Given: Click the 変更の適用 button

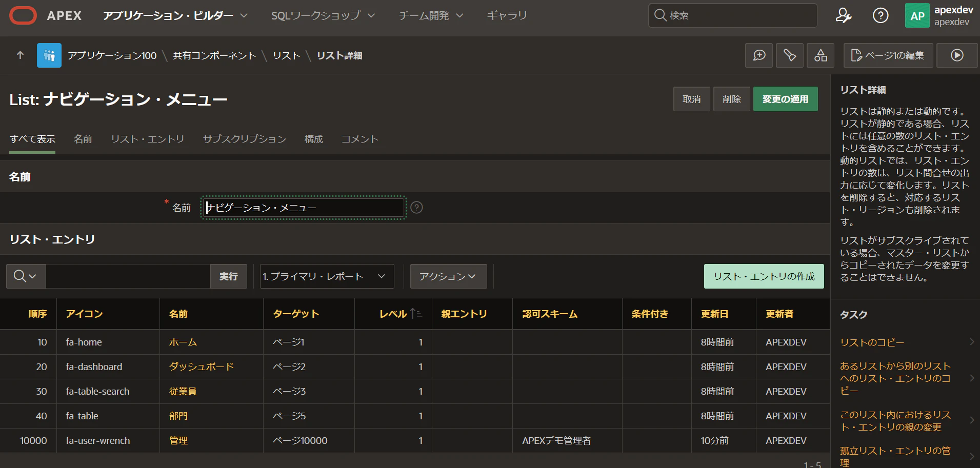Looking at the screenshot, I should [785, 99].
